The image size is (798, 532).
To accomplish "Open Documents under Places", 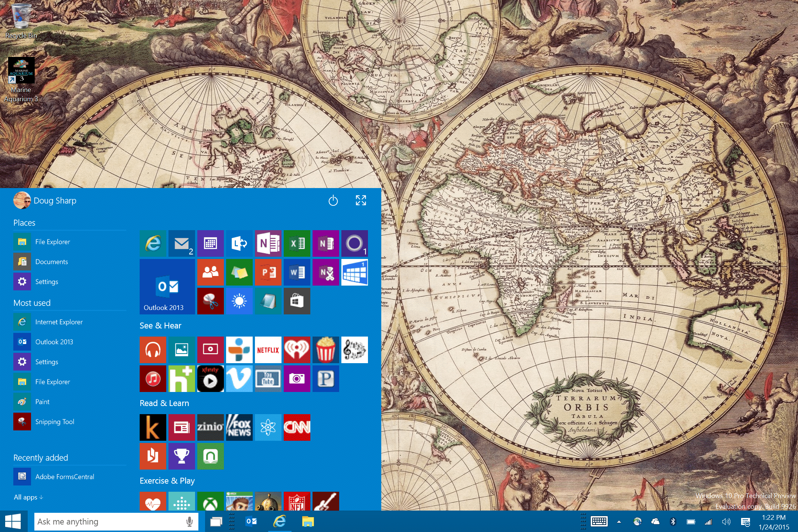I will tap(69, 262).
